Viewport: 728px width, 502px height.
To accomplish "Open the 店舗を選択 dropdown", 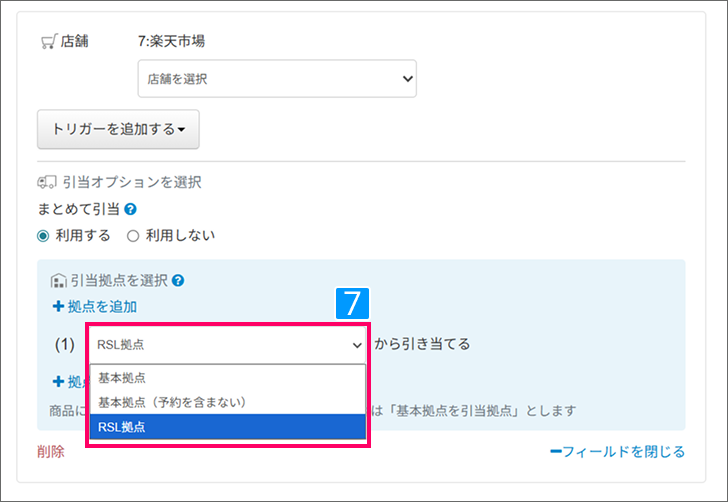I will click(277, 78).
